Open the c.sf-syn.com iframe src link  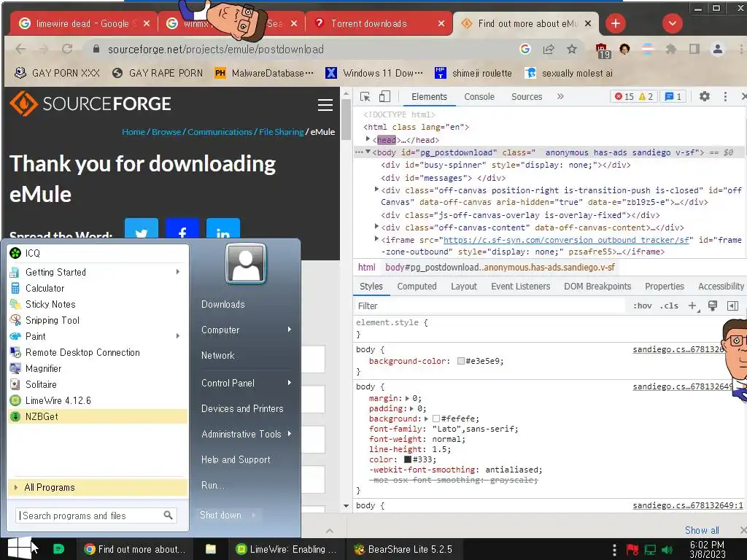tap(566, 240)
